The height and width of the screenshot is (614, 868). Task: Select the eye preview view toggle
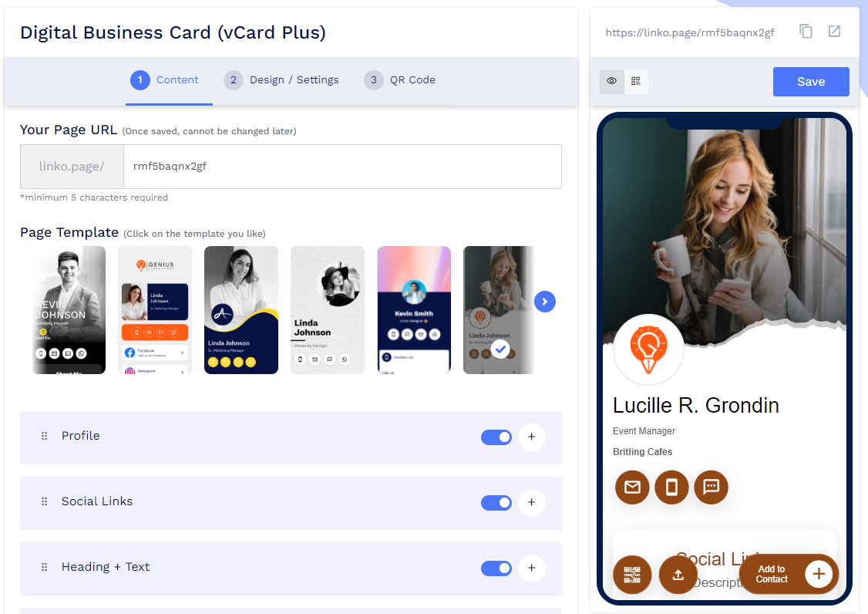coord(612,81)
